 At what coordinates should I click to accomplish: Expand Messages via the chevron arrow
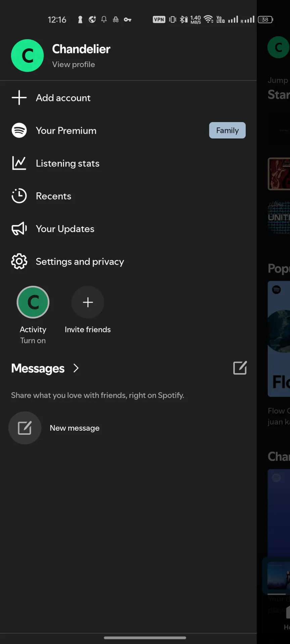pos(76,368)
